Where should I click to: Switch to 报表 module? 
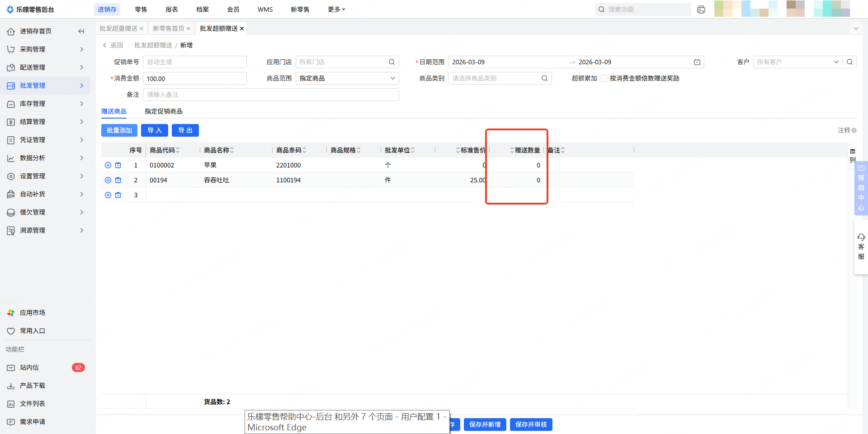tap(172, 10)
